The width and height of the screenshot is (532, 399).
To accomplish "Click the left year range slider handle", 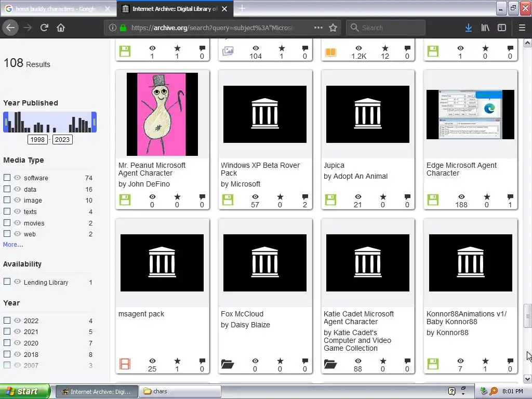I will click(x=6, y=122).
